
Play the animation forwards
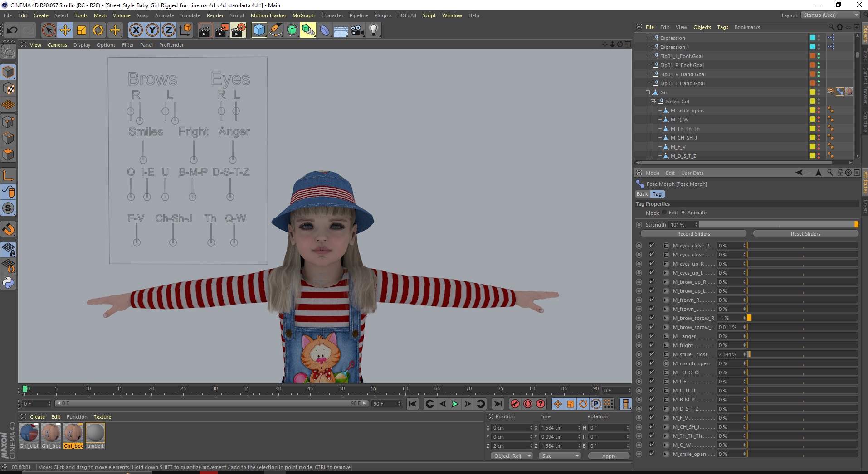455,404
